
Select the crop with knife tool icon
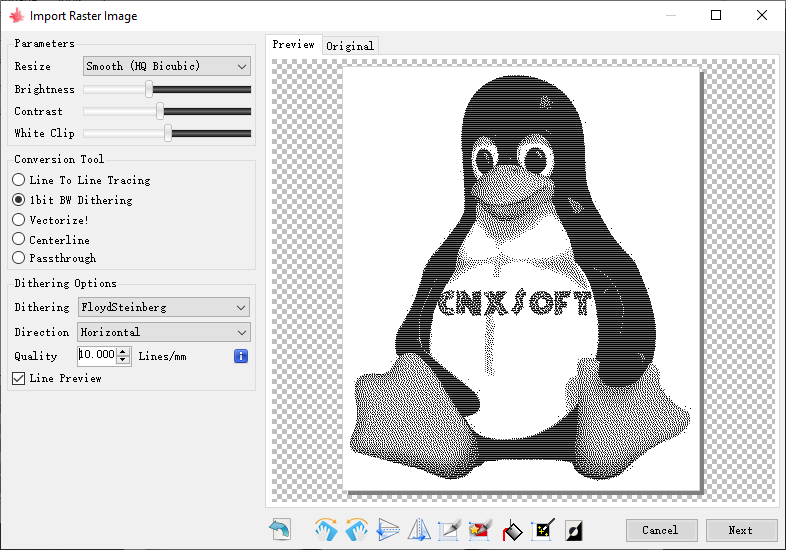449,530
